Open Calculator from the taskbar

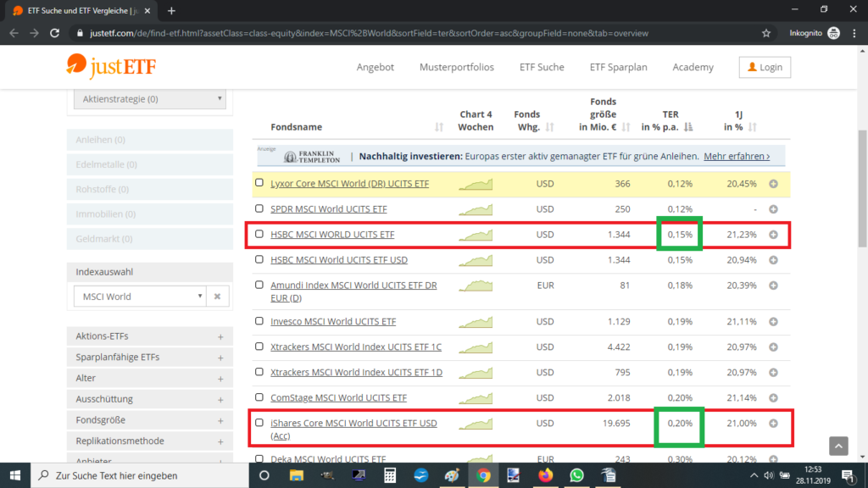tap(390, 475)
